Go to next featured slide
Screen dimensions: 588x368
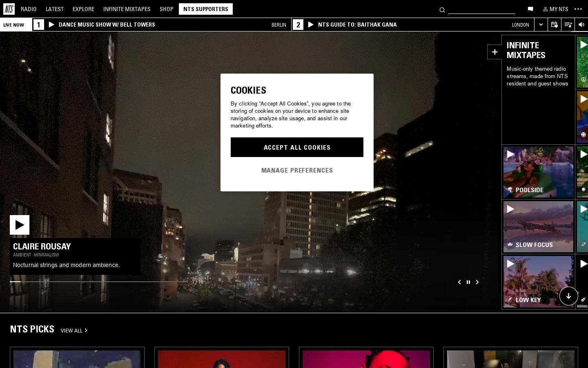click(x=477, y=282)
